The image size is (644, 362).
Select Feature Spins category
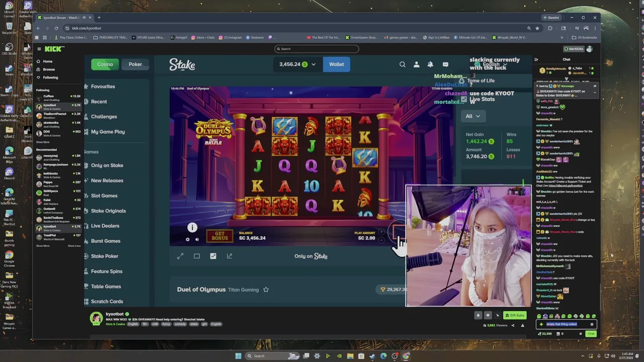(107, 271)
